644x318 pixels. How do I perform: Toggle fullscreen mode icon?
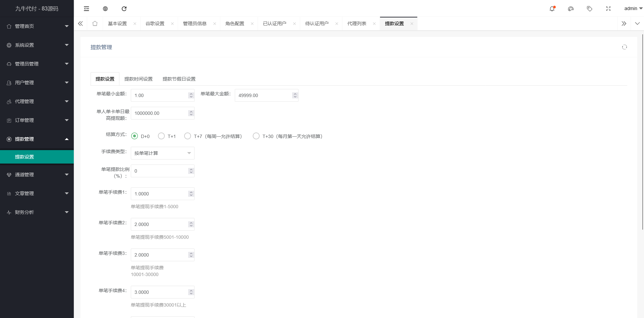[608, 9]
